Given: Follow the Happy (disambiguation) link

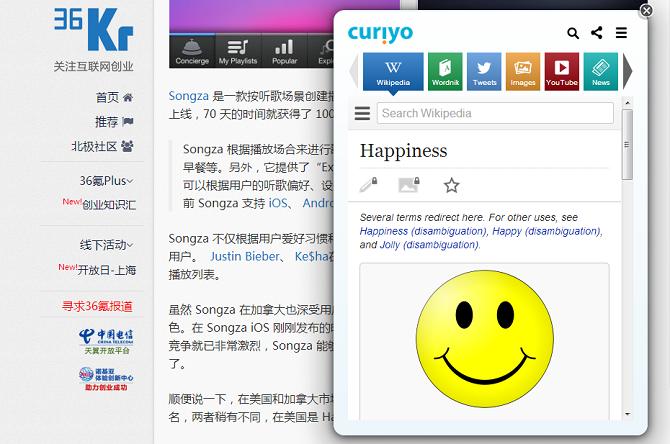Looking at the screenshot, I should tap(547, 231).
